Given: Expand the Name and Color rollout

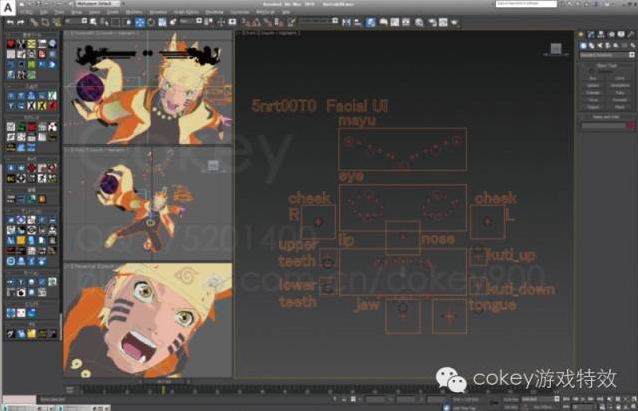Looking at the screenshot, I should pos(603,117).
